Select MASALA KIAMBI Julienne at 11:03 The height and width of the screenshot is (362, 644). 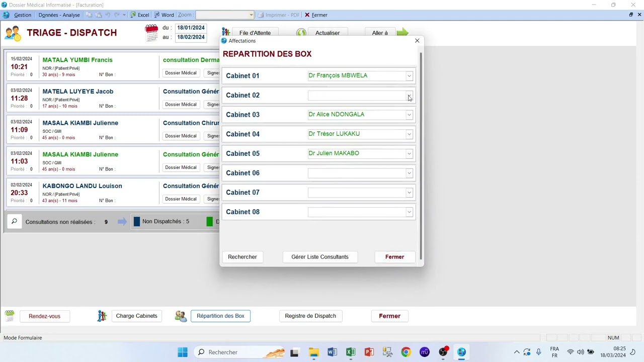pos(80,154)
